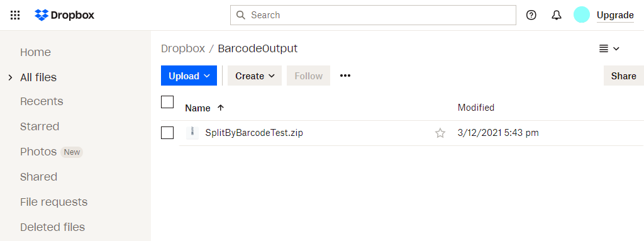Star the SplitByBarcodeTest.zip file

440,133
